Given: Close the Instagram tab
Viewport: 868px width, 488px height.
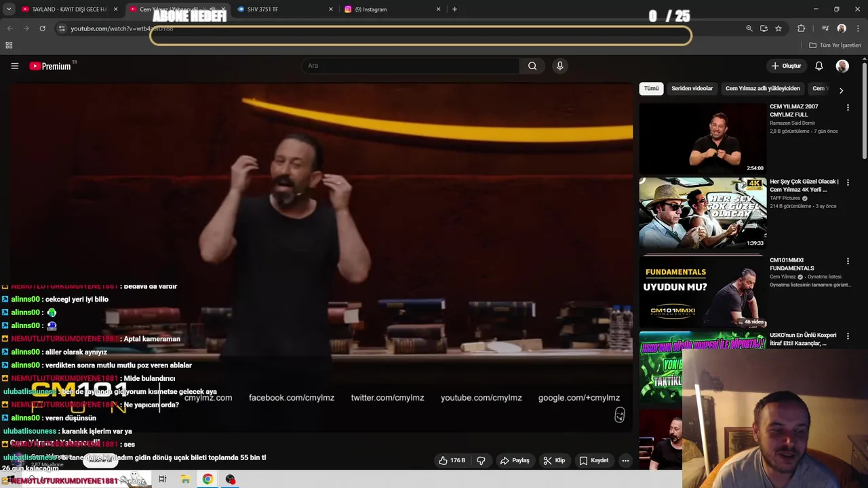Looking at the screenshot, I should pos(438,9).
